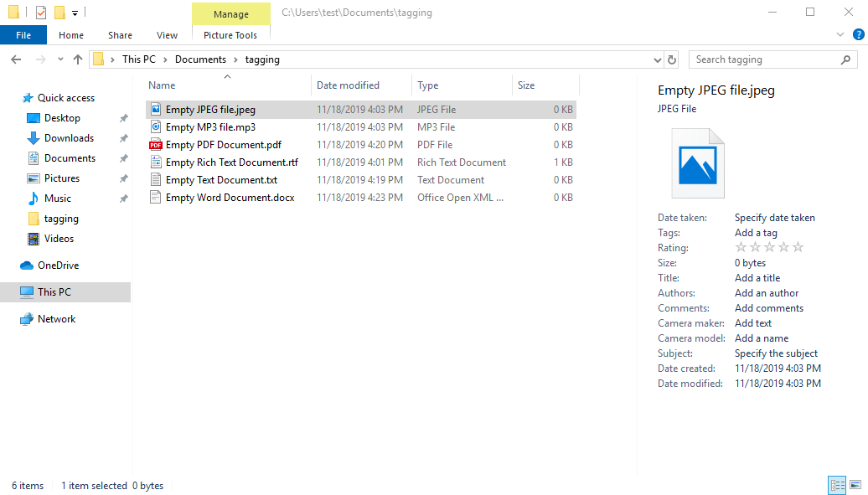Add a tag to the JPEG file
Image resolution: width=868 pixels, height=495 pixels.
coord(755,232)
